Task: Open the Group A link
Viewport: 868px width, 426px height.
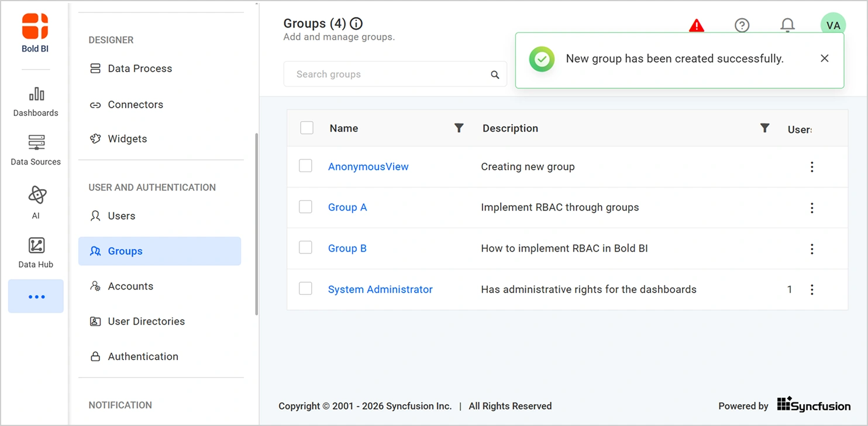Action: click(x=347, y=207)
